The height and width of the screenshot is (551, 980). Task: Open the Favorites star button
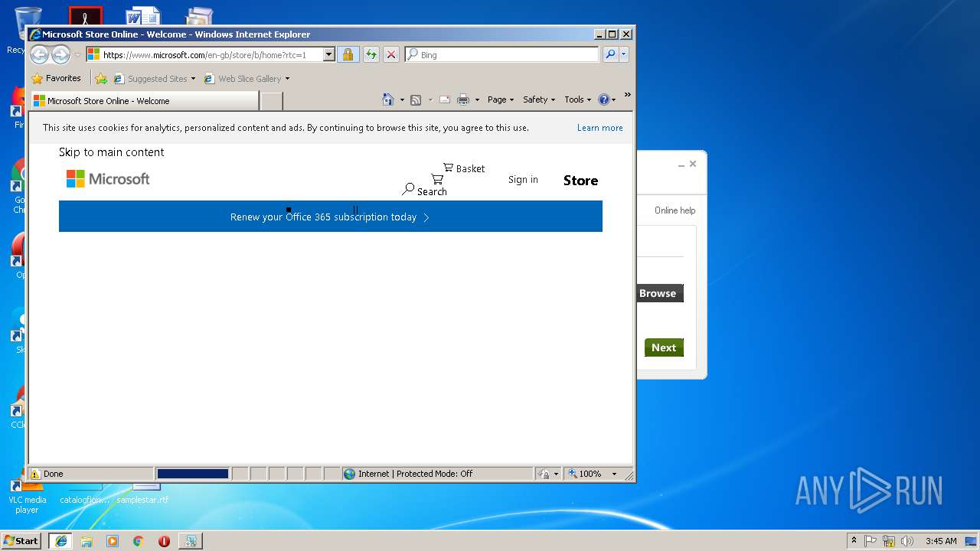56,78
